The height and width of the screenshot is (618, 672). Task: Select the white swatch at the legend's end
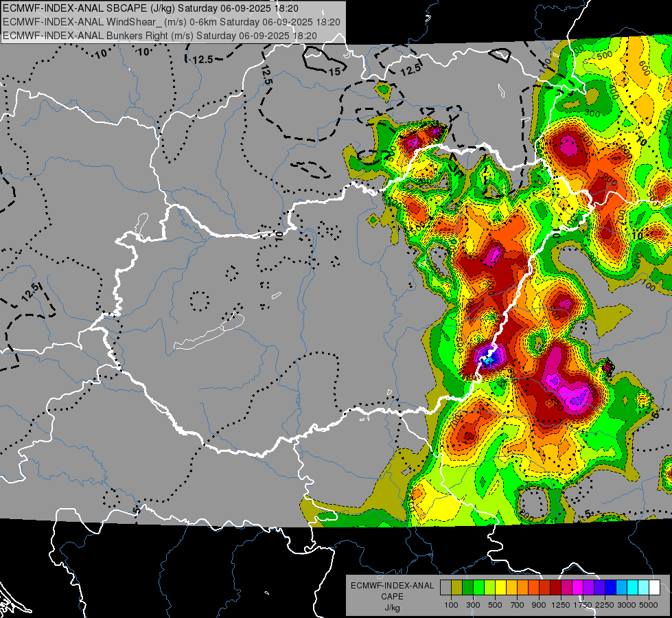point(655,587)
